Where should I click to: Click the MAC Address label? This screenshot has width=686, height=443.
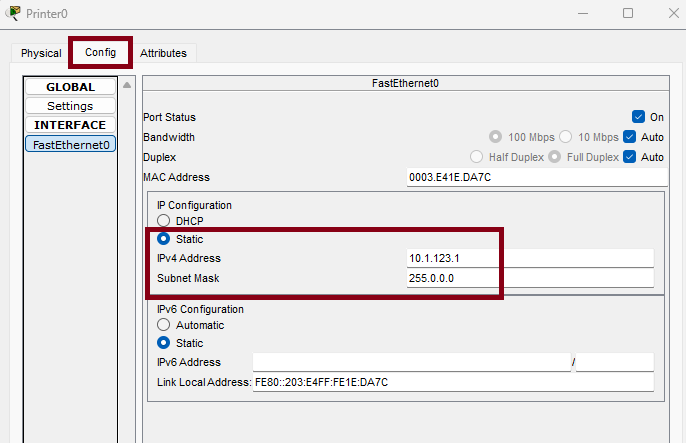(176, 177)
